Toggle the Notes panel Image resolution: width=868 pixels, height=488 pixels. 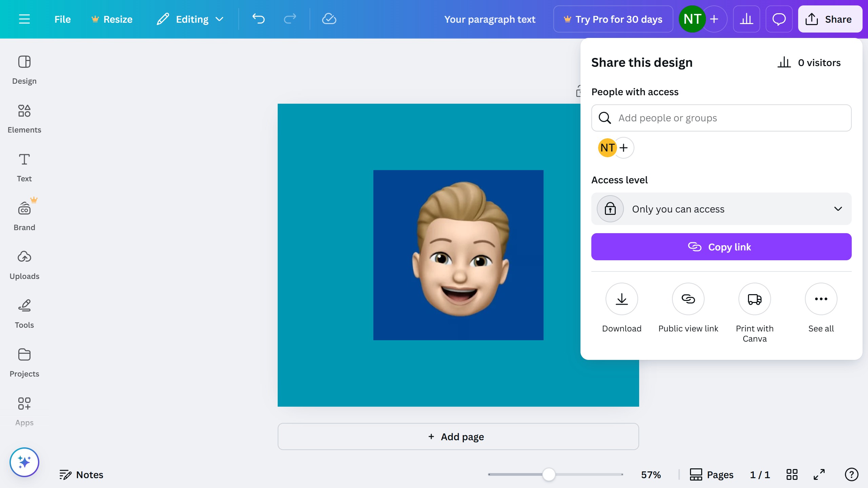pos(81,474)
